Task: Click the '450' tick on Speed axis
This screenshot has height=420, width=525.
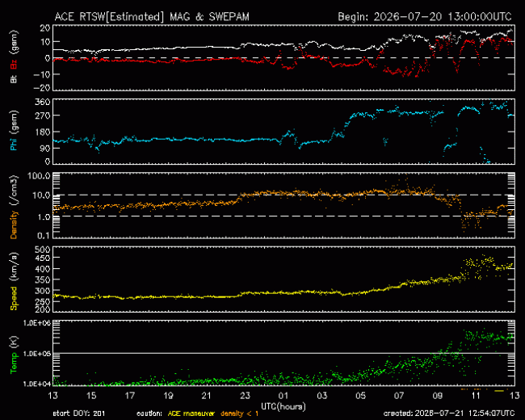Action: coord(42,258)
